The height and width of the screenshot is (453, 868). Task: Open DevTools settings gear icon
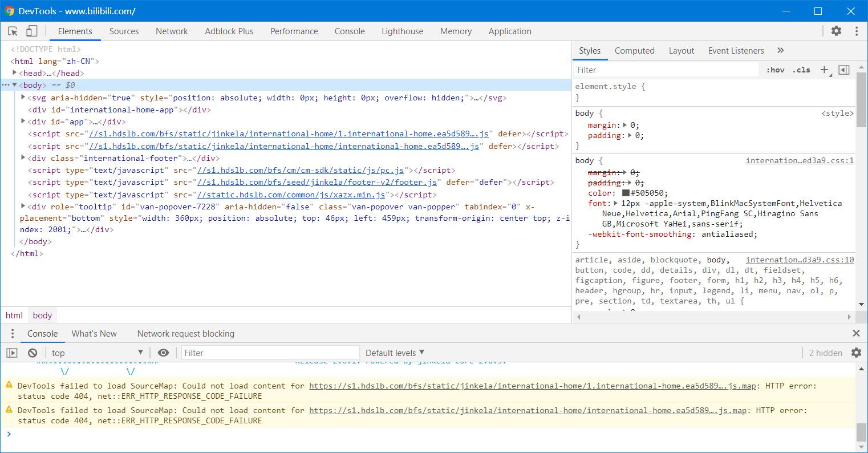836,31
